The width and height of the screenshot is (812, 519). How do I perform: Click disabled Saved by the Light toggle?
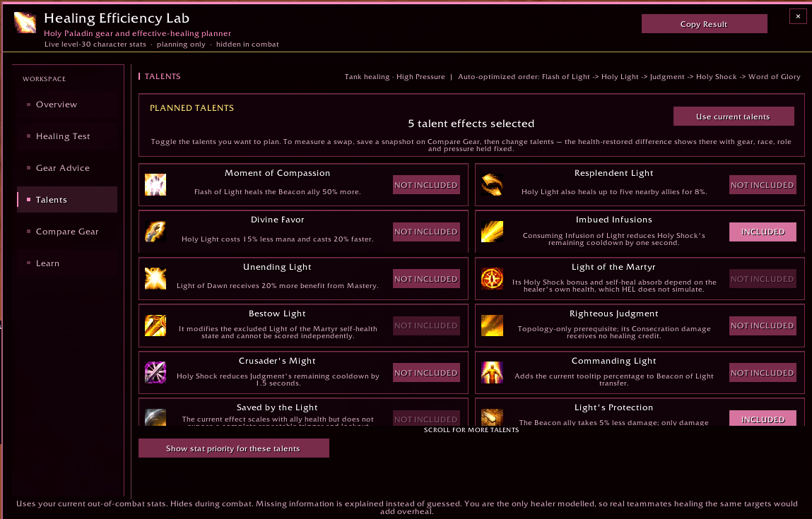[x=426, y=418]
